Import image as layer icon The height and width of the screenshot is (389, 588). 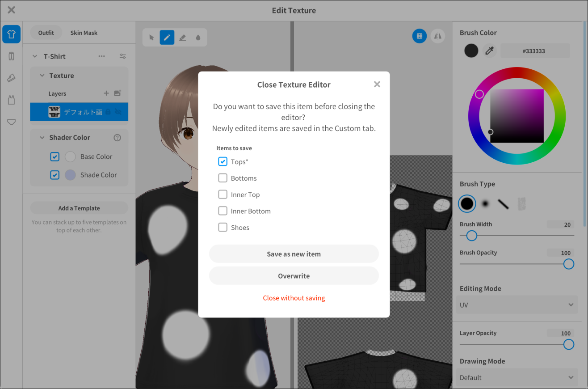[118, 93]
